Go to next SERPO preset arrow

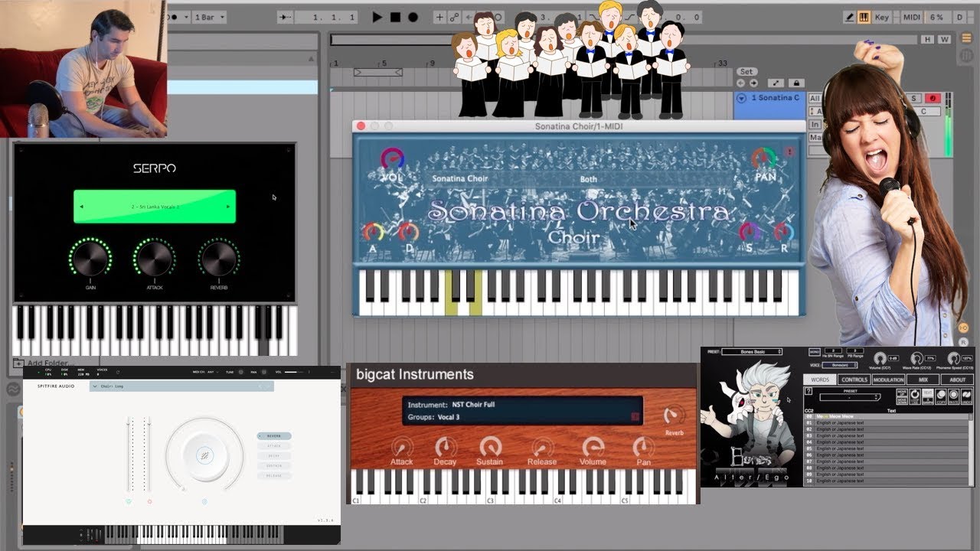coord(228,207)
